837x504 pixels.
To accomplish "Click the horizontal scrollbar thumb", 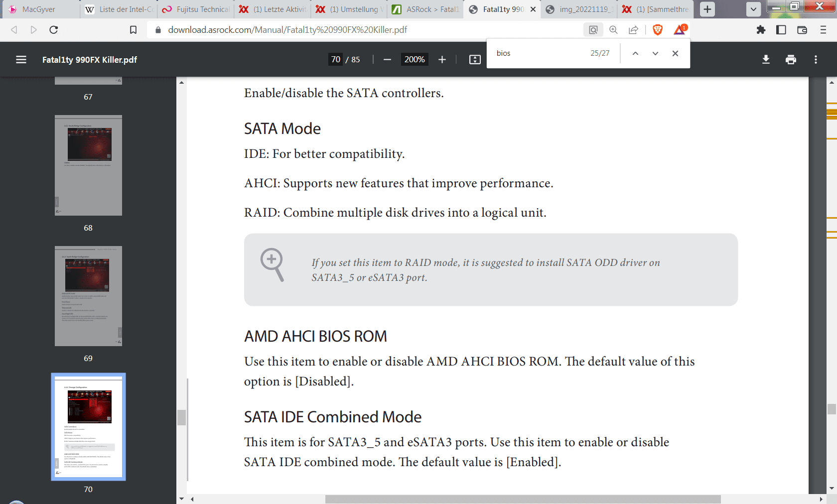I will coord(523,499).
